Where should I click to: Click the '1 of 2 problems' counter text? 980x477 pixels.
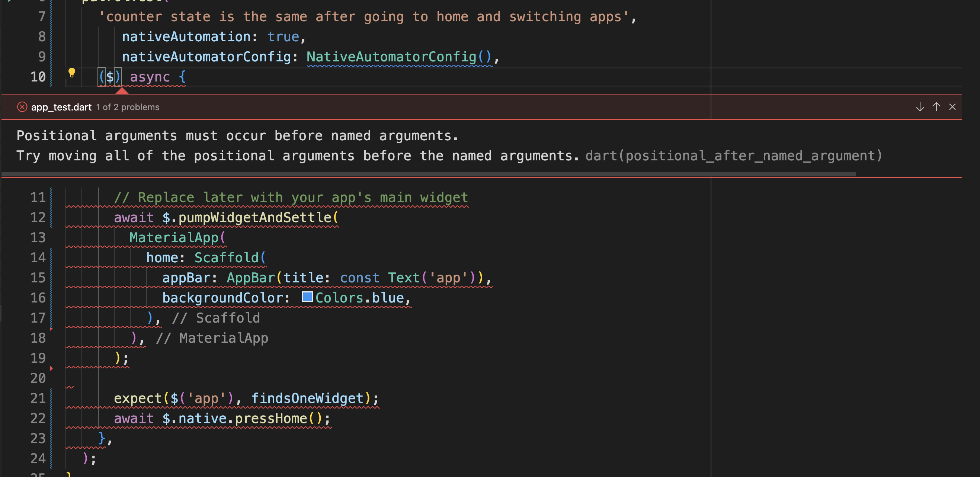(128, 107)
